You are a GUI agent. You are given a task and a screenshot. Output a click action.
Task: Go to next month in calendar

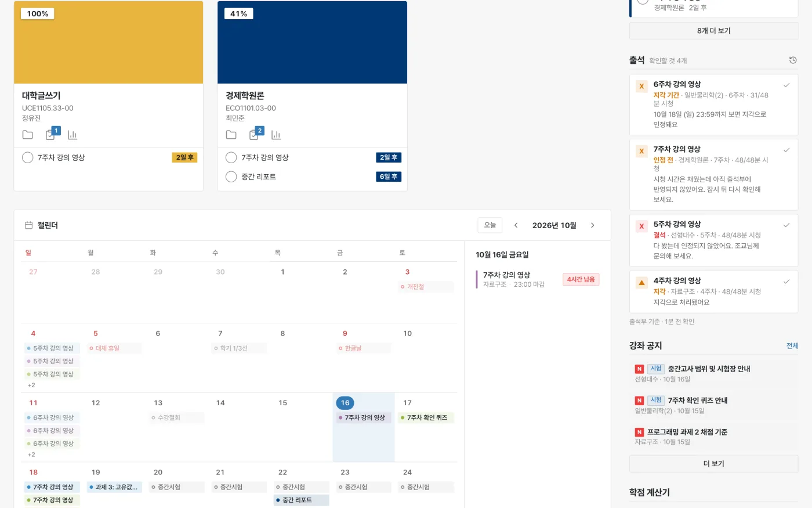coord(592,225)
